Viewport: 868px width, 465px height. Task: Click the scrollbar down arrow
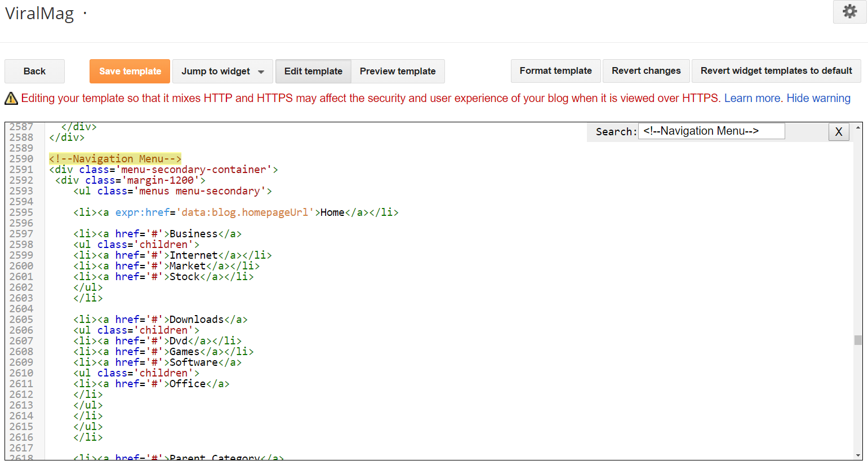[x=858, y=455]
